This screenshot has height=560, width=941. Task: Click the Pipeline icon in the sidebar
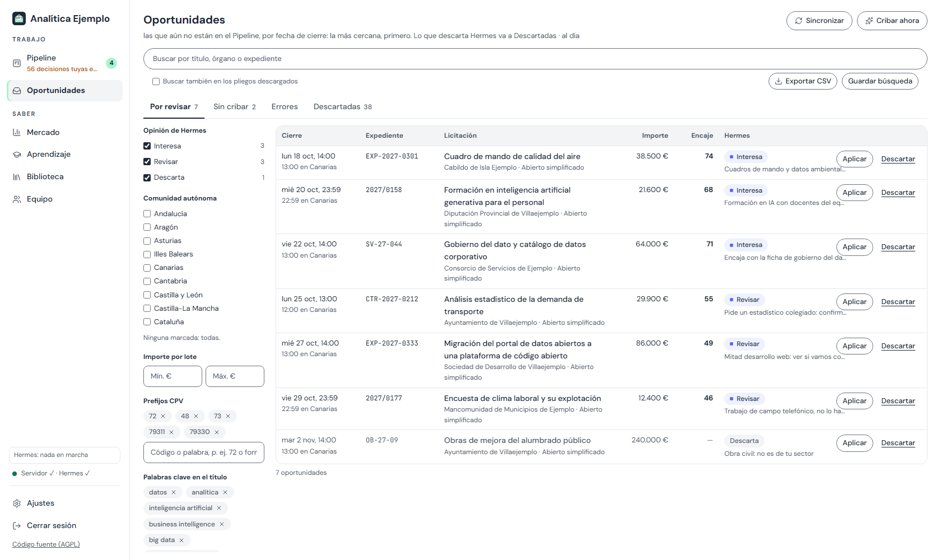coord(17,63)
